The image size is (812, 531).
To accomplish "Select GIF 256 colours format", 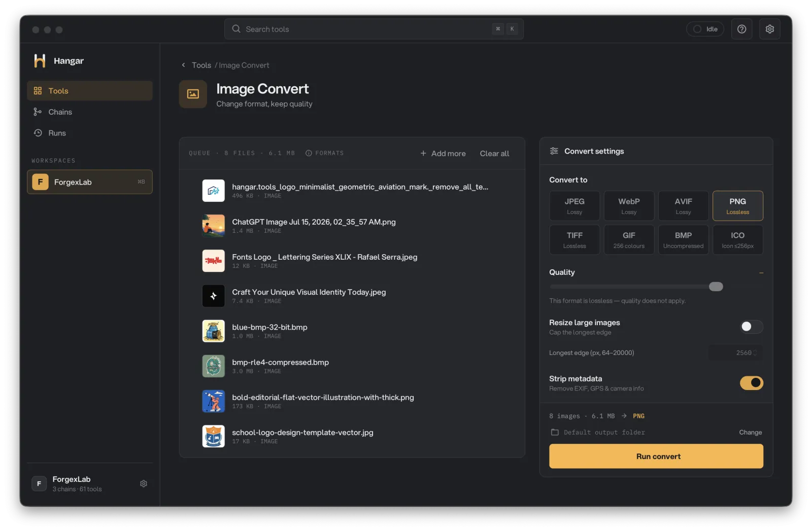I will [629, 240].
